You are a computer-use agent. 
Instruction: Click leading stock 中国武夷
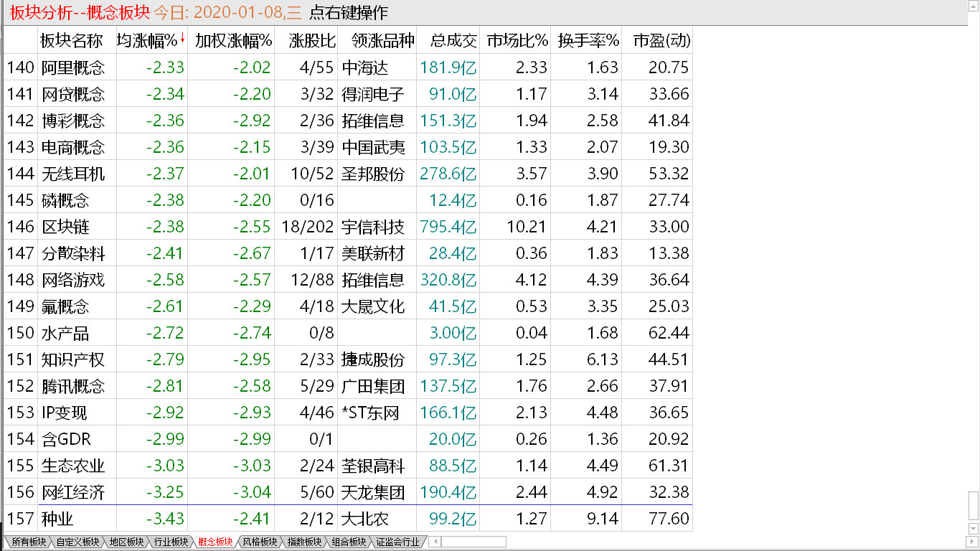click(374, 147)
